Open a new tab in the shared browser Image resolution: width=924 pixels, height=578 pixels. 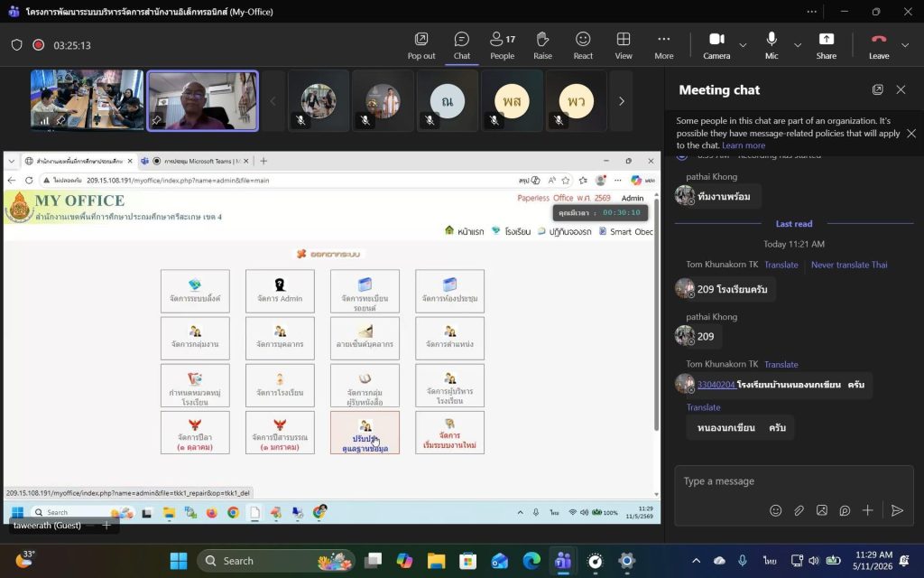point(263,161)
